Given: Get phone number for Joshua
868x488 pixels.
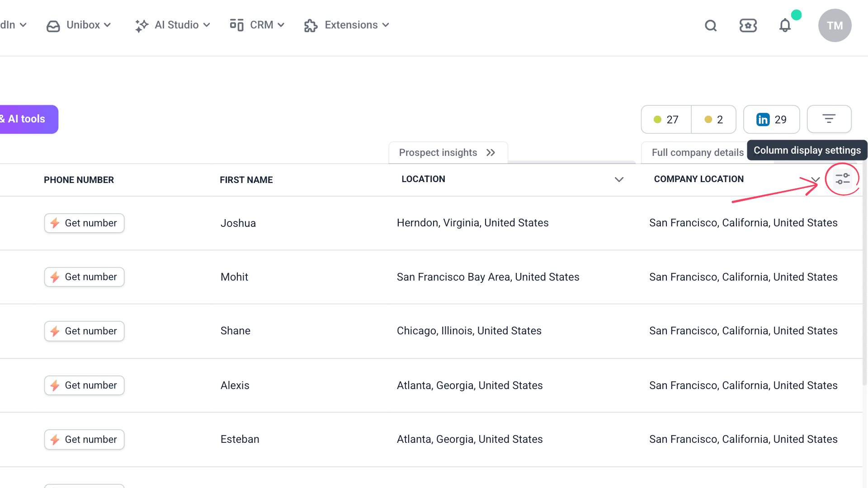Looking at the screenshot, I should (84, 223).
